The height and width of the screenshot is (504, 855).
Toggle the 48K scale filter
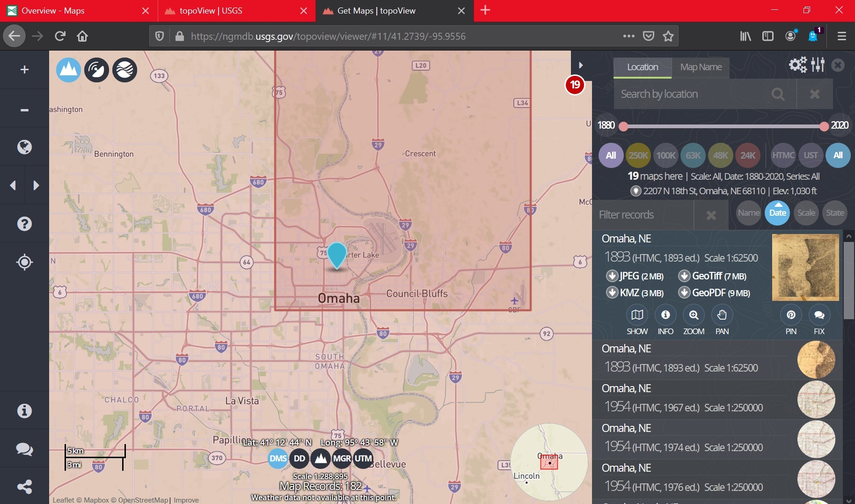[721, 155]
